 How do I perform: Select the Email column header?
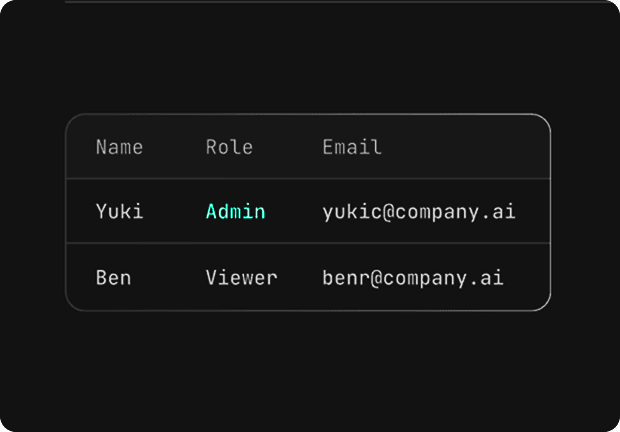tap(352, 147)
